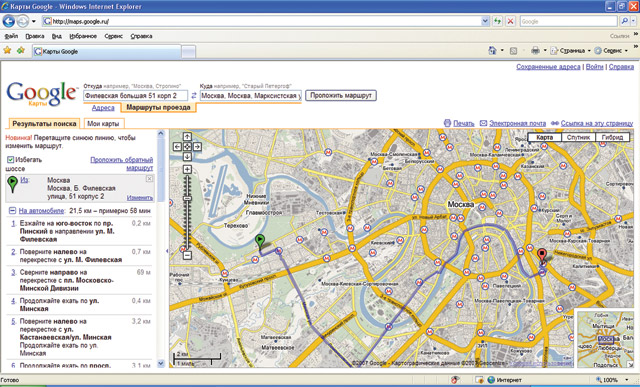Click the center return-to-result pan icon

click(x=187, y=147)
